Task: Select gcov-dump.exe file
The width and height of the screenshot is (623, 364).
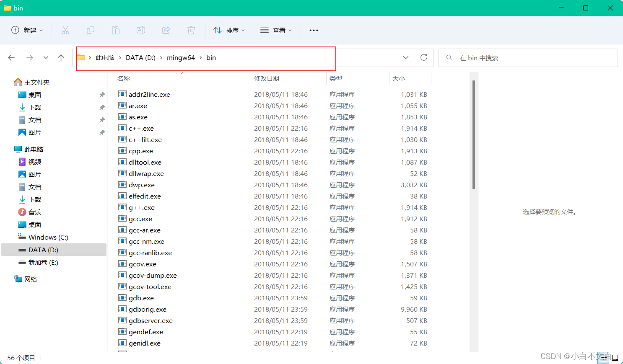Action: [153, 275]
